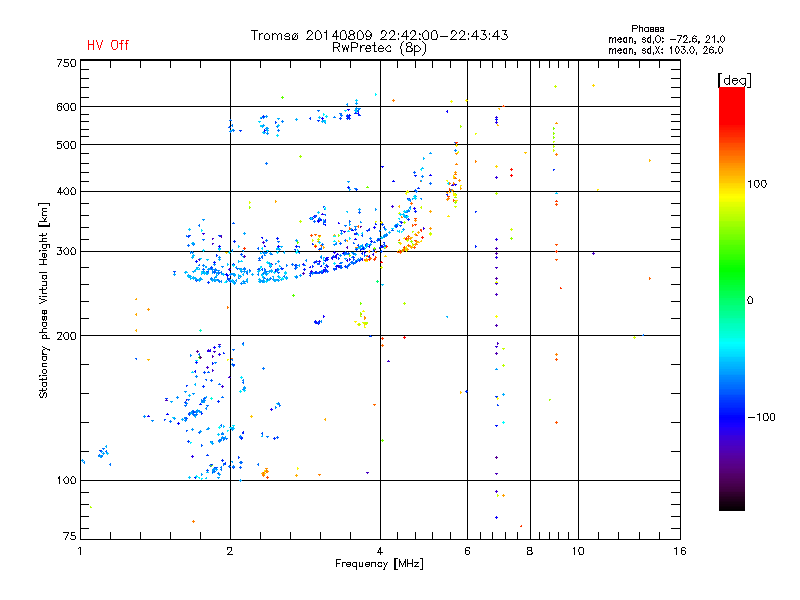Image resolution: width=800 pixels, height=600 pixels.
Task: Click the x-axis tick label '8'
Action: [x=530, y=551]
